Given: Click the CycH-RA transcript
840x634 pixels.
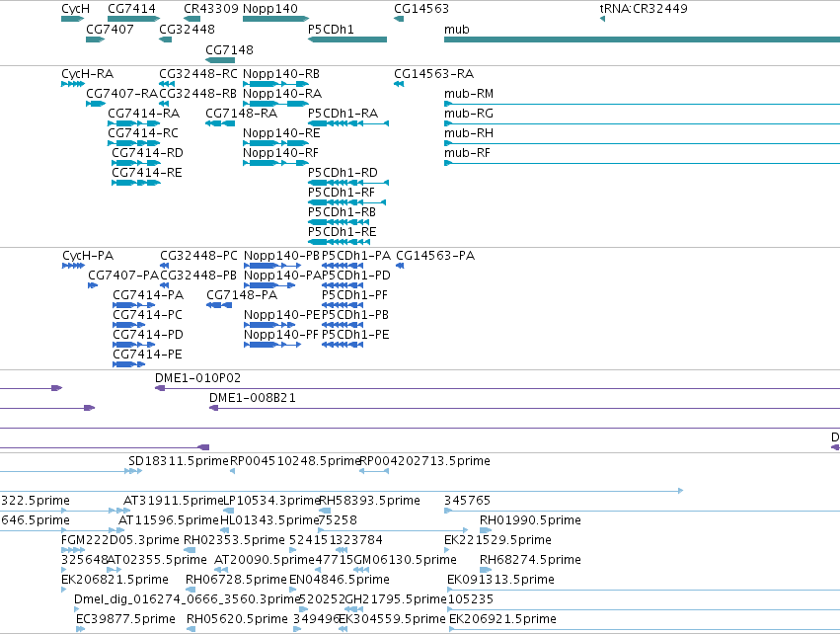Looking at the screenshot, I should [73, 84].
